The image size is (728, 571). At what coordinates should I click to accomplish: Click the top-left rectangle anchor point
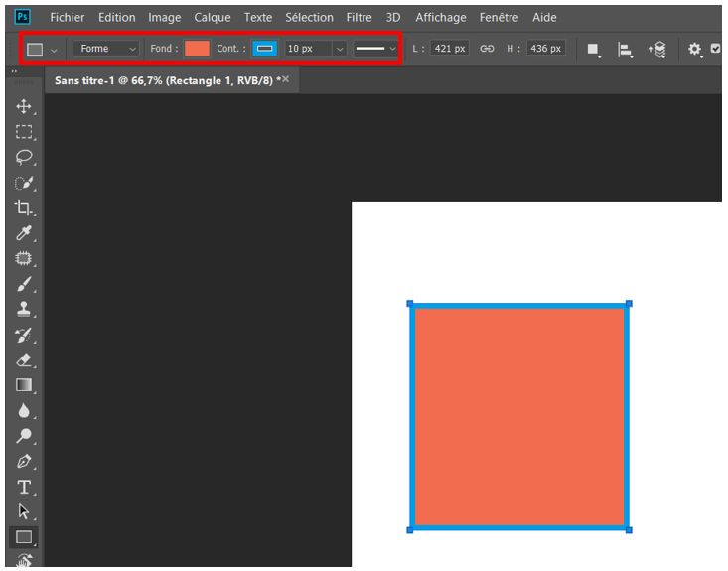pyautogui.click(x=410, y=304)
